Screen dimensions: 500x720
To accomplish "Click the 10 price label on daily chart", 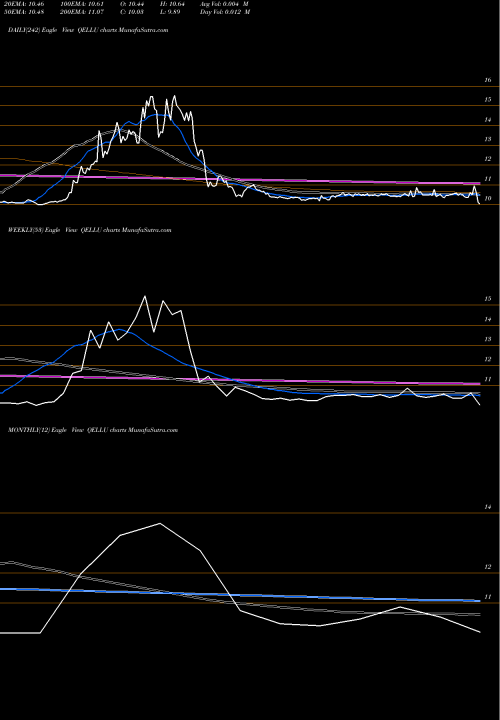I will [x=488, y=198].
